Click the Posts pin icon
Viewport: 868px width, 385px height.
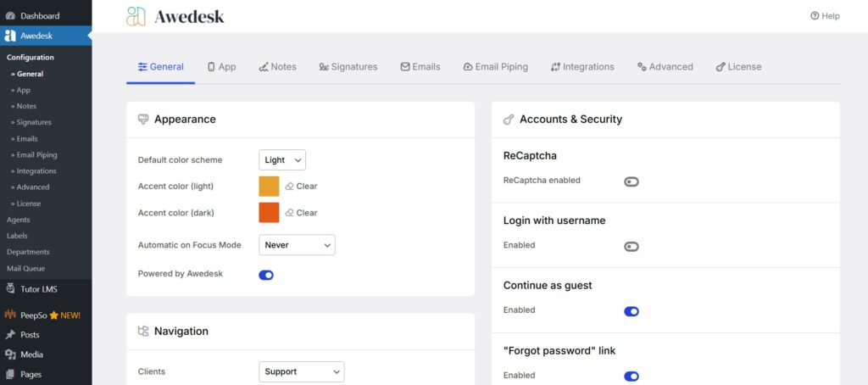coord(10,335)
